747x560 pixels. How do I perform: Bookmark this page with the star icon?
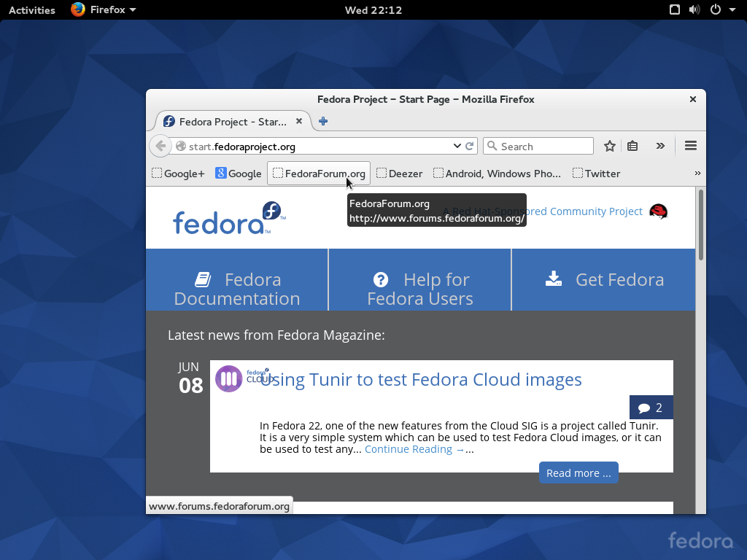(x=610, y=146)
